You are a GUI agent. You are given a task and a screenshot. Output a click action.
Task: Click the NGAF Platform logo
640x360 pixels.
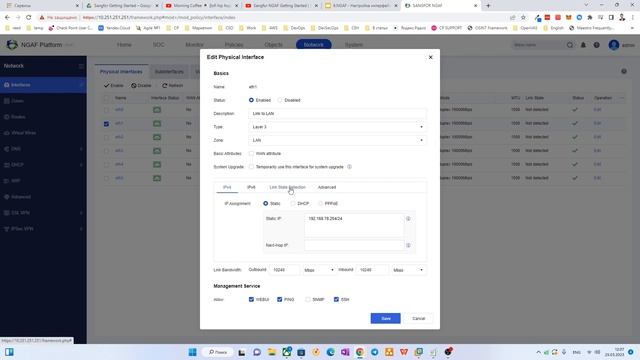tap(12, 44)
